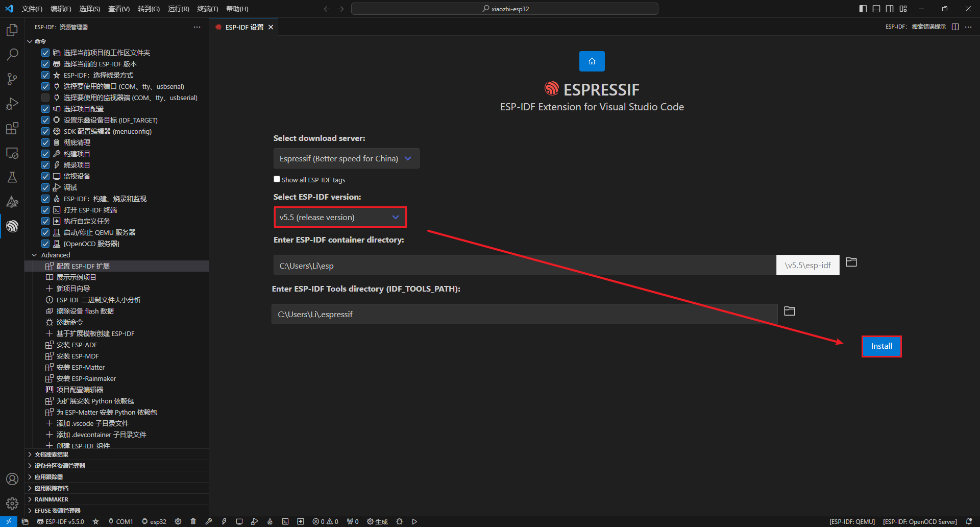
Task: Enable Show all ESP-IDF tags checkbox
Action: (x=277, y=179)
